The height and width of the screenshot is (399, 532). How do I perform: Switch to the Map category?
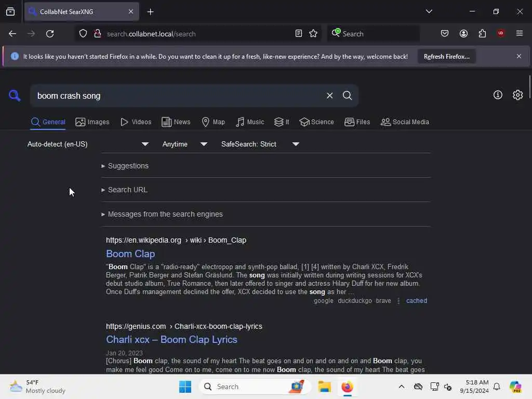tap(213, 122)
